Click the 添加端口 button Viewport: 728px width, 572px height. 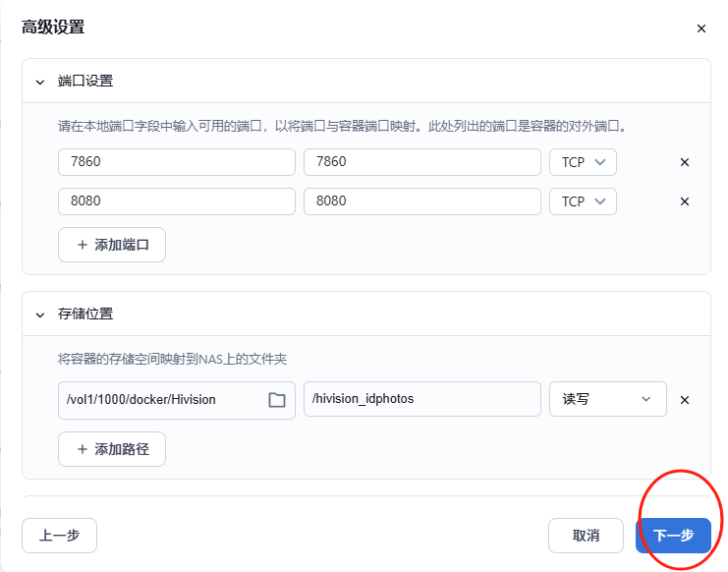pyautogui.click(x=112, y=245)
